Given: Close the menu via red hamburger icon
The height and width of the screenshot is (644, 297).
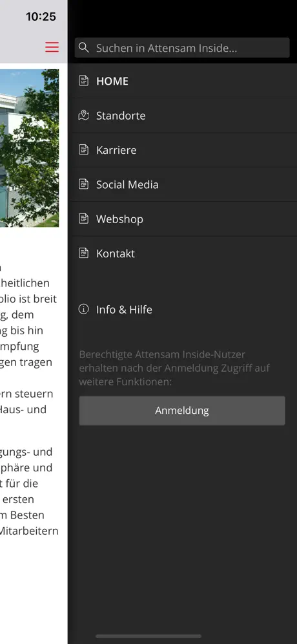Looking at the screenshot, I should pyautogui.click(x=52, y=47).
